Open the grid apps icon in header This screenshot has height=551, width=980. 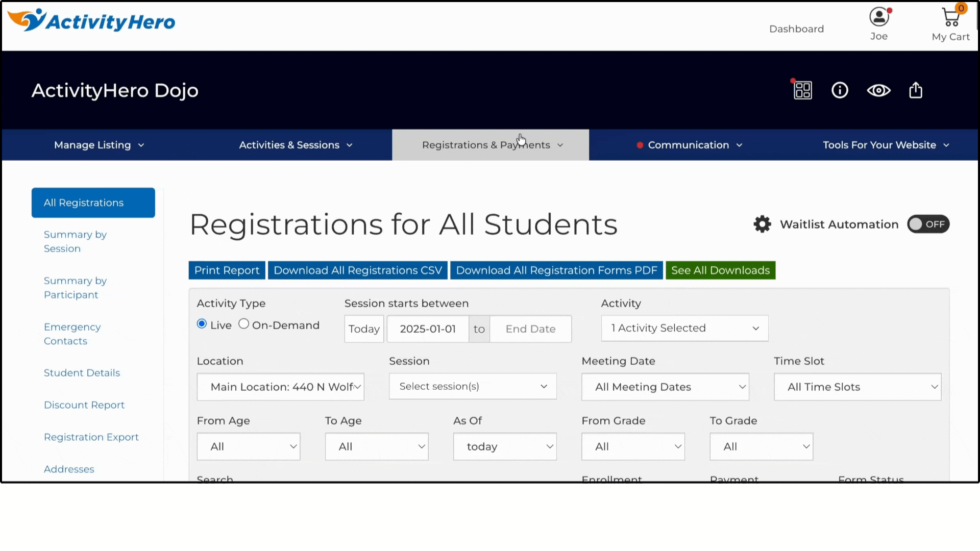(802, 90)
